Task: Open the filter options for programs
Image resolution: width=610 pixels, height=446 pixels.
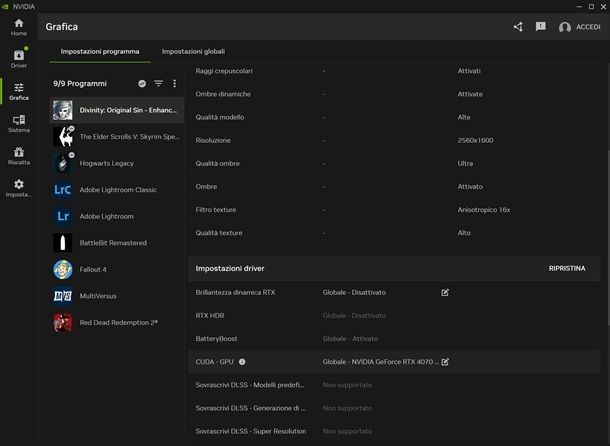Action: [x=158, y=84]
